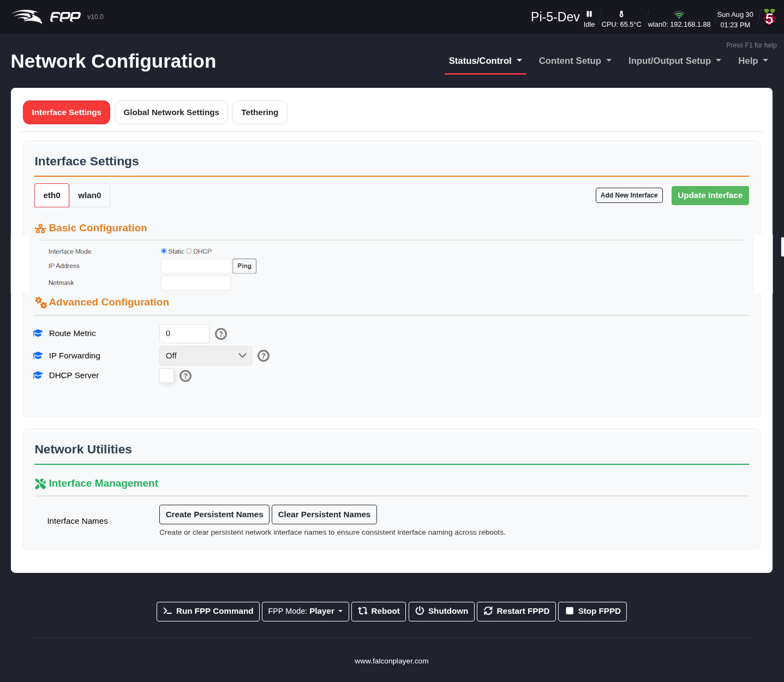Click the Update Interface button

tap(710, 195)
